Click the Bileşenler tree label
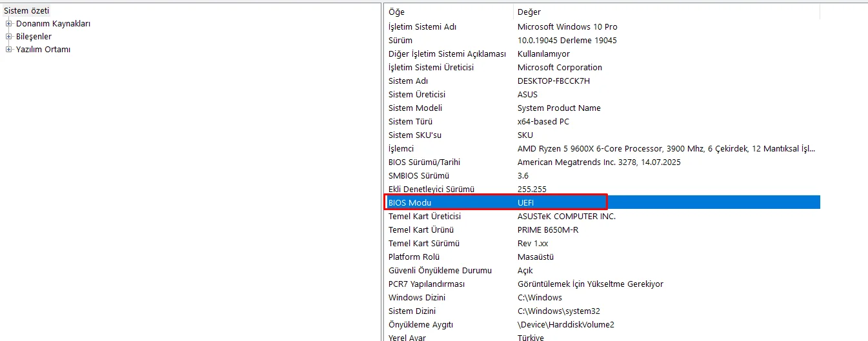Image resolution: width=868 pixels, height=341 pixels. tap(34, 37)
